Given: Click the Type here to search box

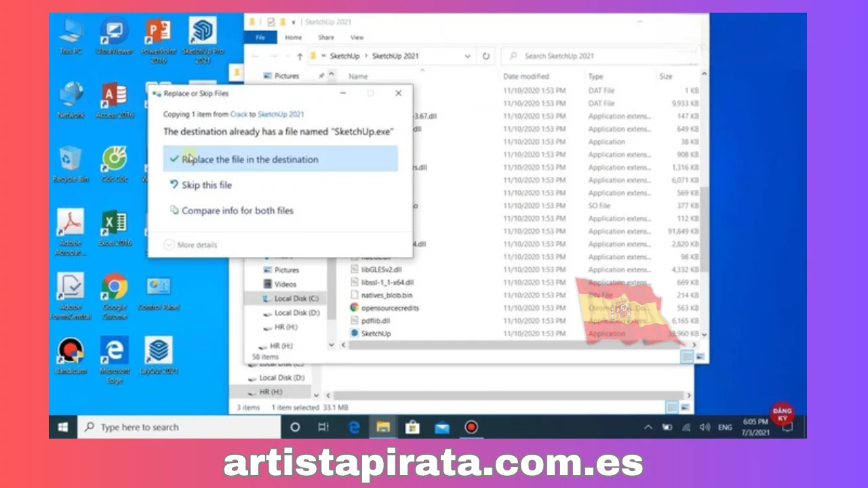Looking at the screenshot, I should [179, 427].
